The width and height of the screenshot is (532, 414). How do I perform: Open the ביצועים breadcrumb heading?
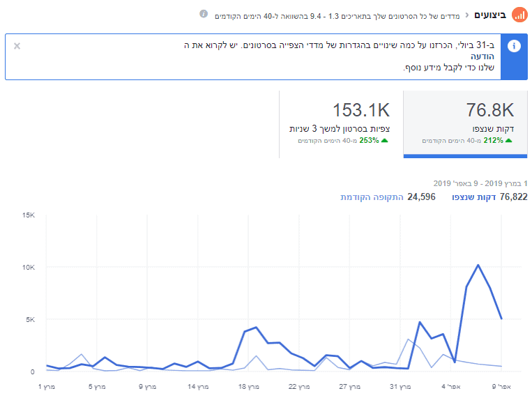(491, 15)
